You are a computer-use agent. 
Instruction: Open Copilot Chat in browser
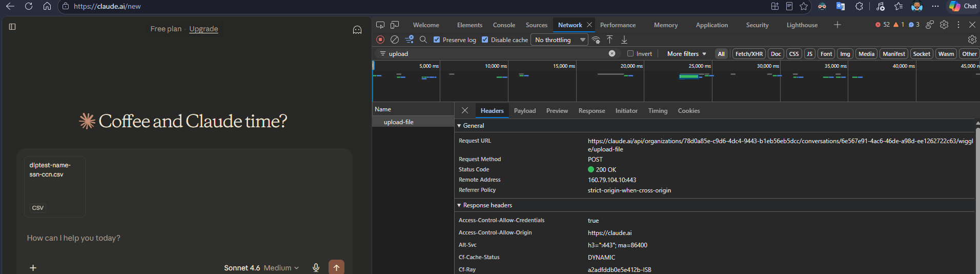964,6
